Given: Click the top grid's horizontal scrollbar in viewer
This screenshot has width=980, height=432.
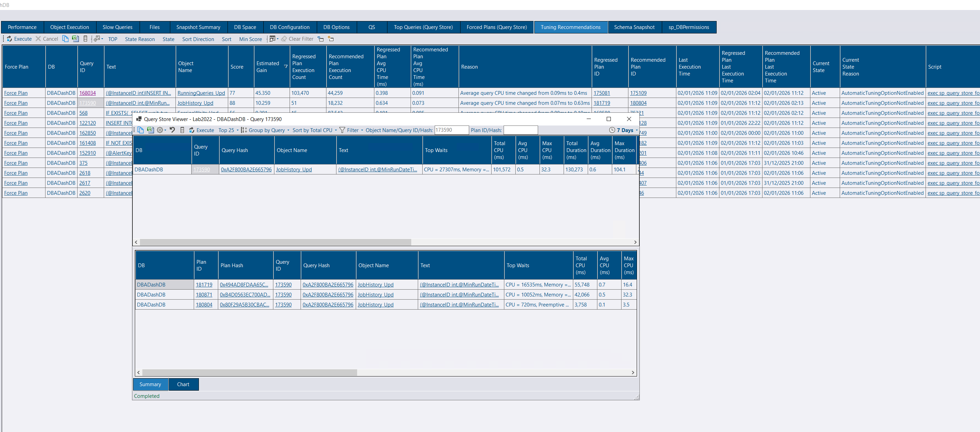Looking at the screenshot, I should [x=275, y=242].
